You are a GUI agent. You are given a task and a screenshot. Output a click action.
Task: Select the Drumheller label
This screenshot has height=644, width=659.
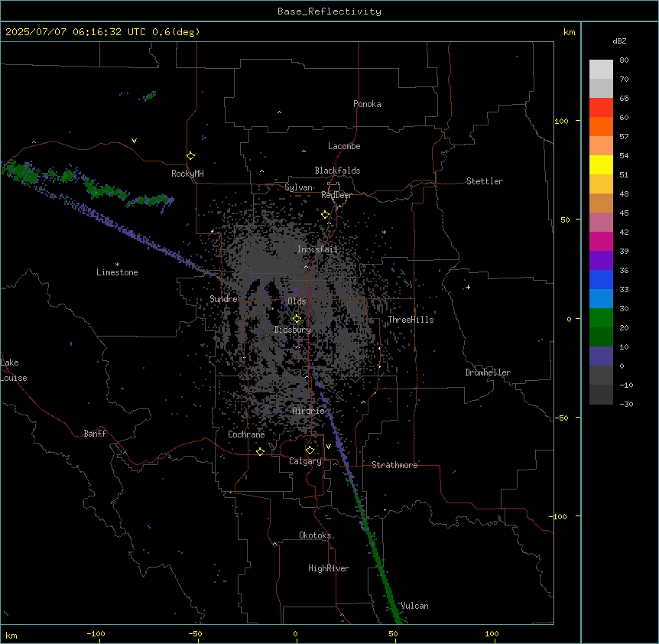[x=488, y=372]
